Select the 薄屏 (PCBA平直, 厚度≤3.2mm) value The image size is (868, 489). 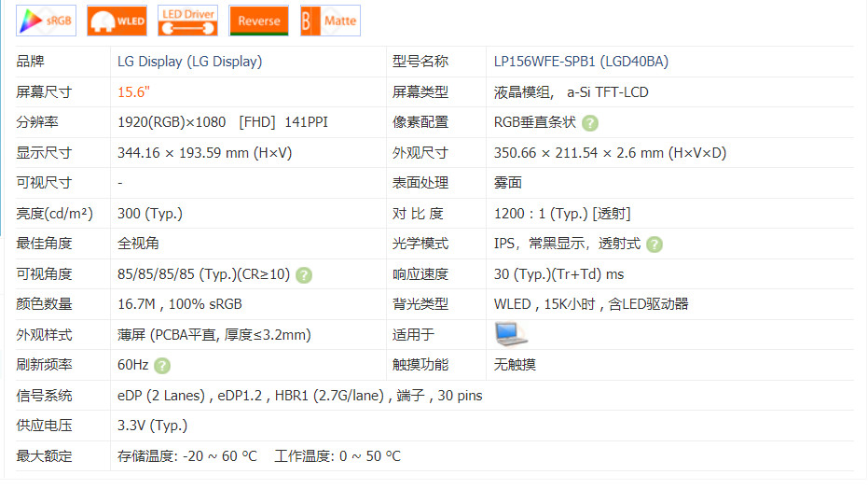coord(214,334)
